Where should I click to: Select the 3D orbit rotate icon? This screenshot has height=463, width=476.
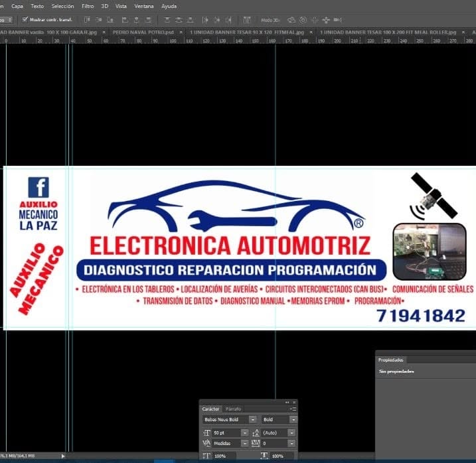[x=291, y=20]
